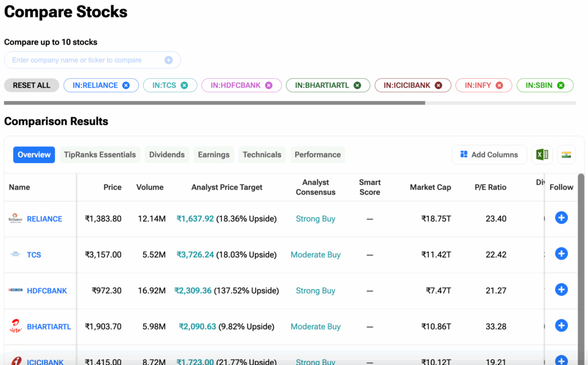Open the Add Columns button
This screenshot has height=365, width=588.
[489, 154]
